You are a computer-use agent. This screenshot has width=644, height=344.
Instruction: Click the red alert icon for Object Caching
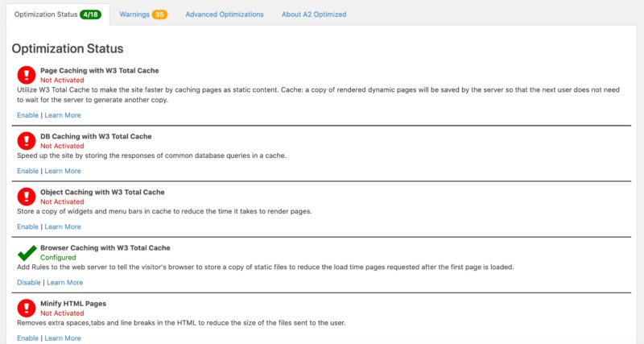coord(27,197)
